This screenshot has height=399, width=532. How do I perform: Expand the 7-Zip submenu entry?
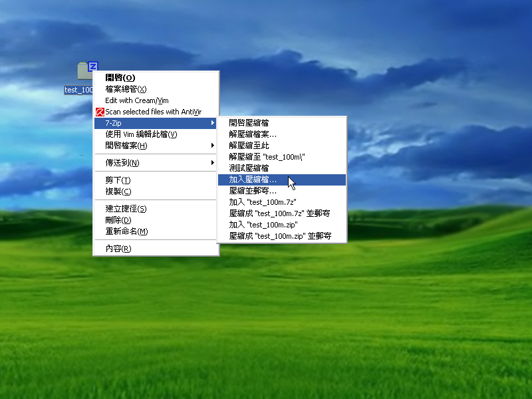click(156, 123)
